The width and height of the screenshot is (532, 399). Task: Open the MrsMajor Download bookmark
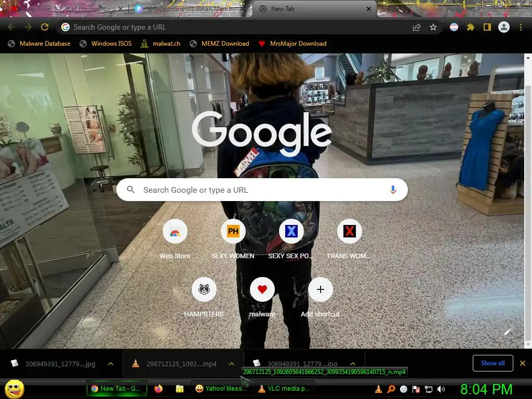point(292,44)
